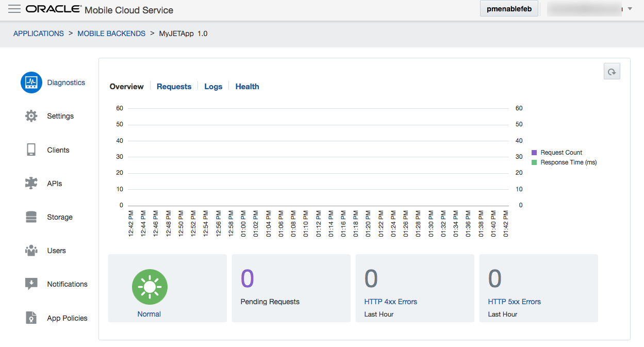Select Users label in sidebar
Screen dimensions: 644x347
pos(57,251)
